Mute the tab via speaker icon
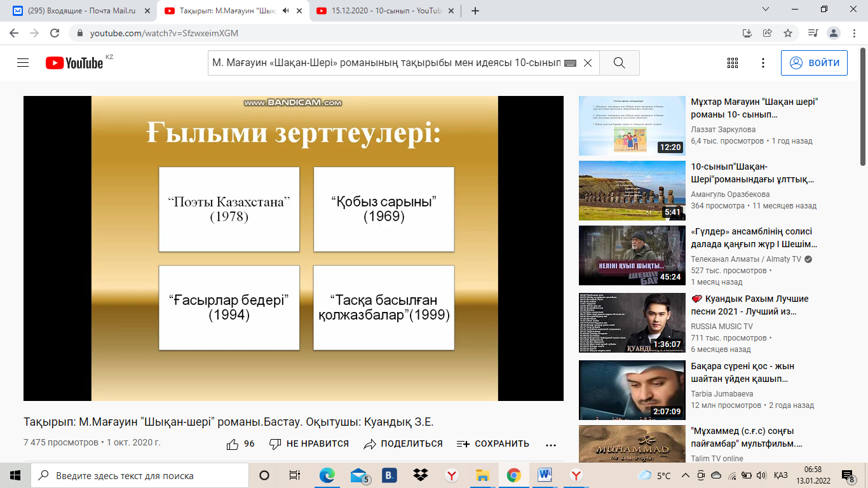Viewport: 868px width, 488px height. coord(286,11)
